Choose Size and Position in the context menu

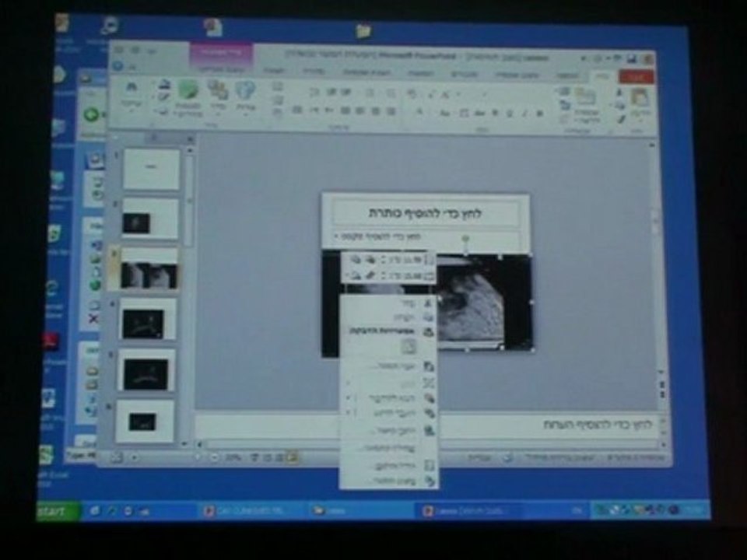click(388, 465)
